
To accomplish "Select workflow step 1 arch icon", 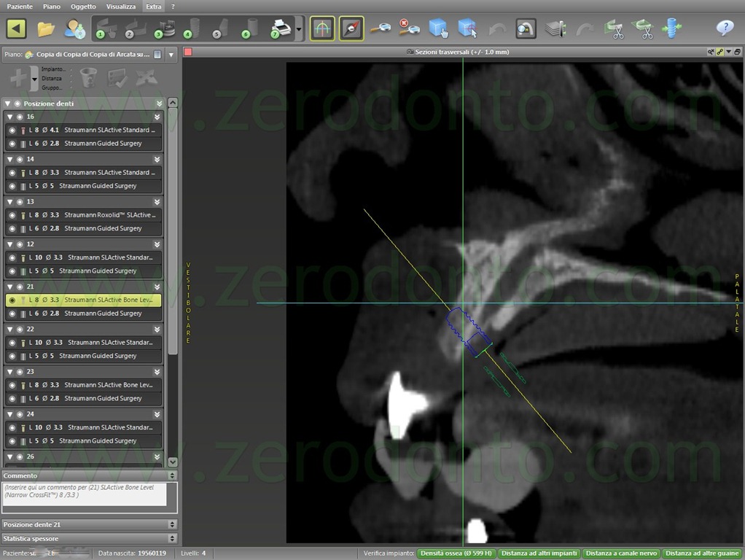I will click(106, 28).
